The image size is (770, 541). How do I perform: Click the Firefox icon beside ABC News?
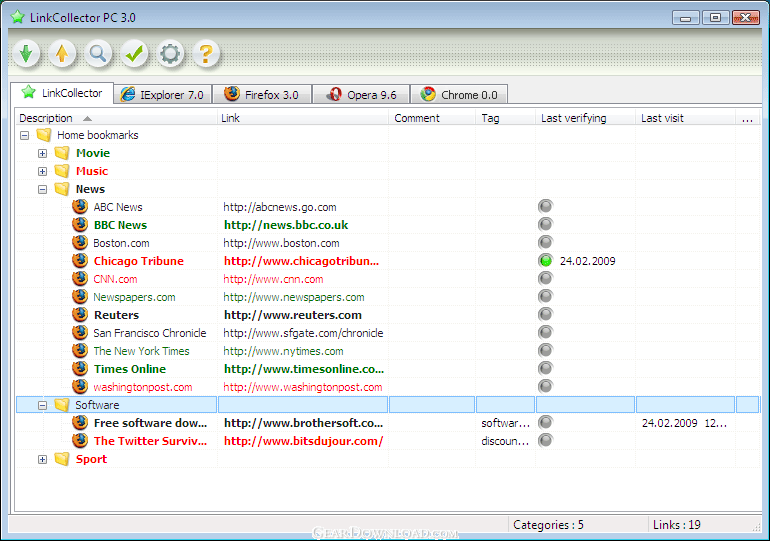point(80,207)
